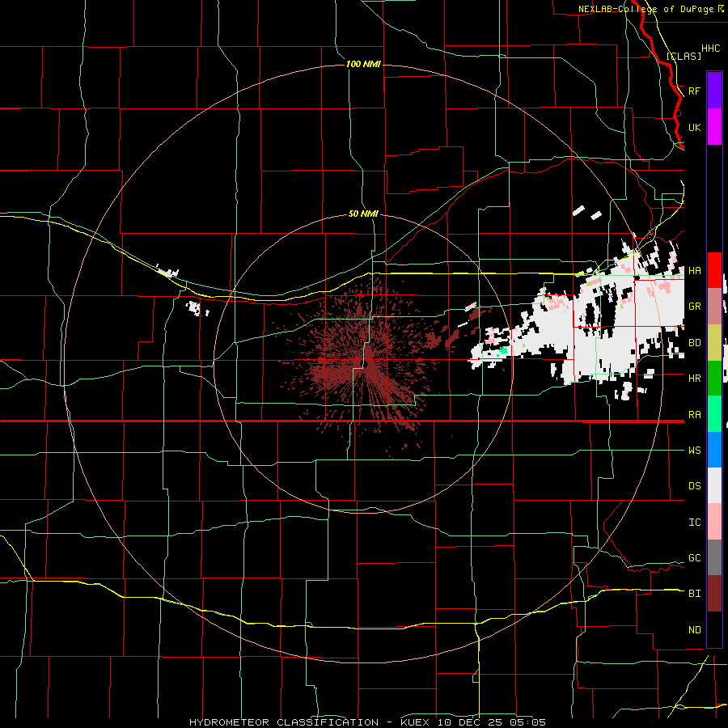This screenshot has height=728, width=728.
Task: Click the DS legend label
Action: click(x=694, y=486)
